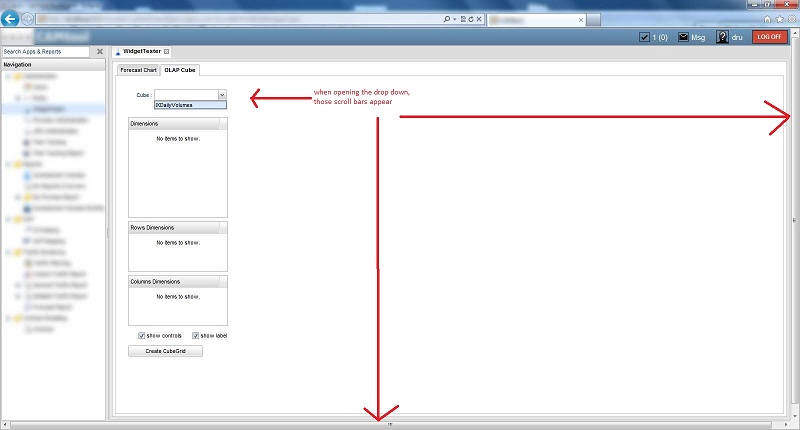Screen dimensions: 800x430
Task: Click the browser forward arrow button
Action: pyautogui.click(x=28, y=19)
